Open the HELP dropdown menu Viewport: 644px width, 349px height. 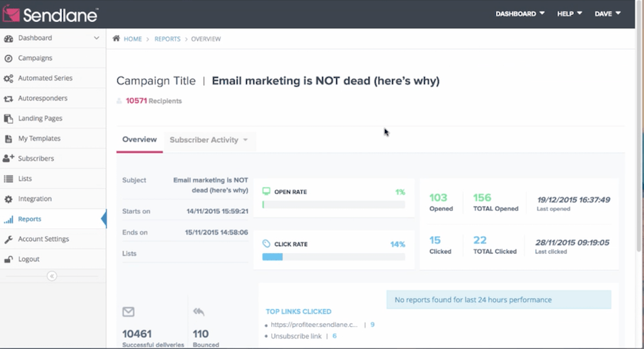pyautogui.click(x=570, y=14)
